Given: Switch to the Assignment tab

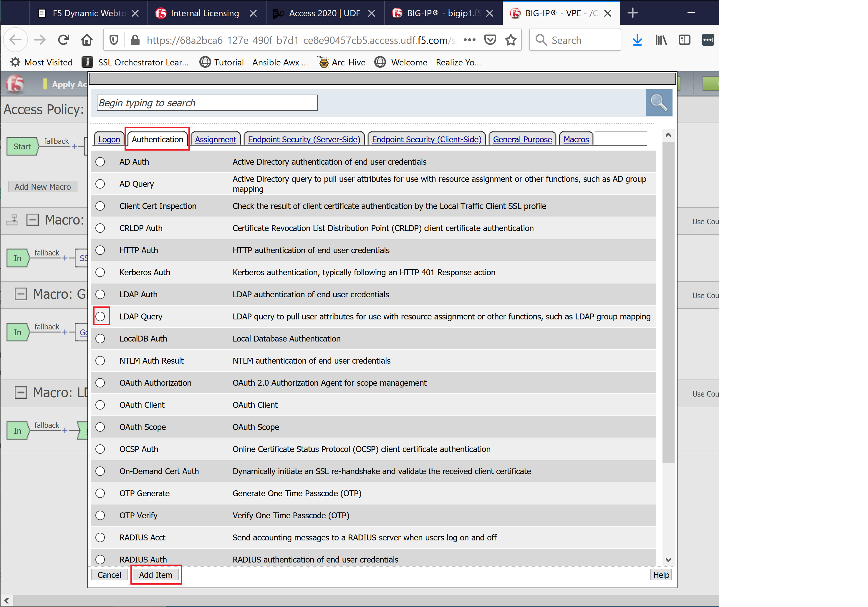Looking at the screenshot, I should (x=216, y=139).
